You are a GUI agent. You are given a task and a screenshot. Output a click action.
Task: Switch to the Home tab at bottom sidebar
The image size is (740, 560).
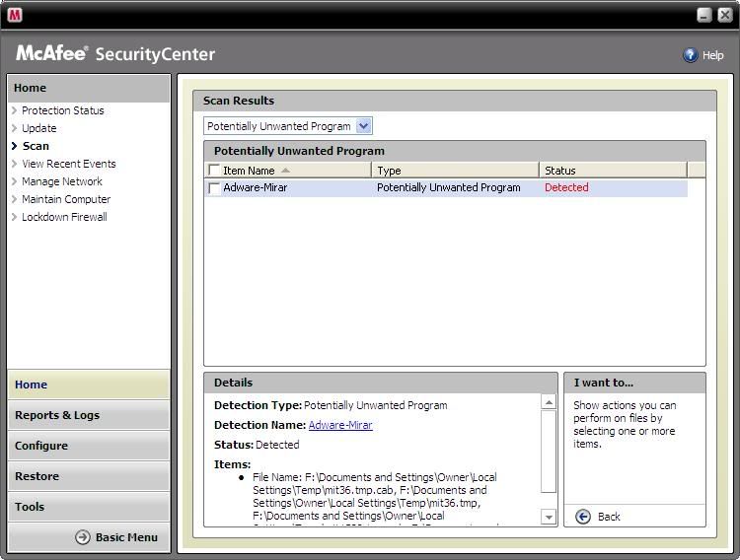coord(88,385)
